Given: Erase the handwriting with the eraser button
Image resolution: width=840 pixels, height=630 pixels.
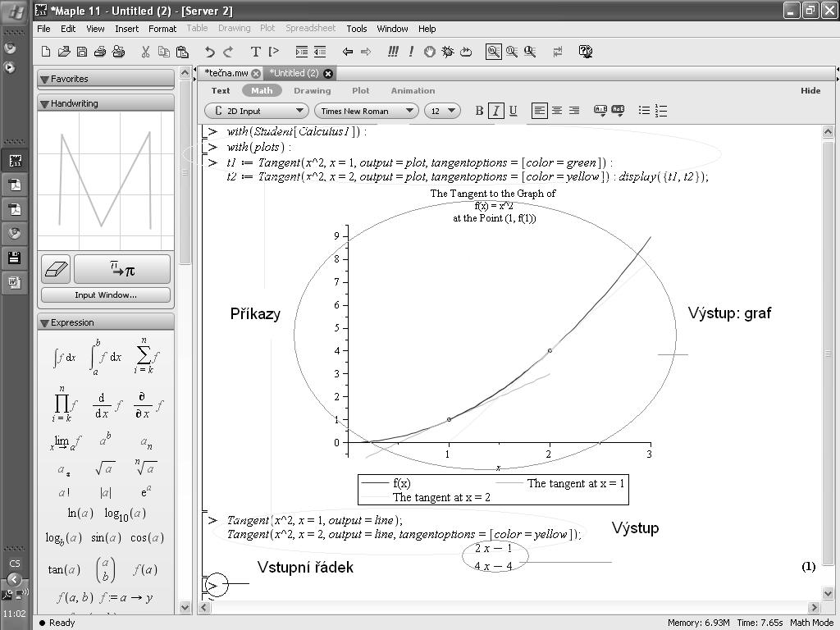Looking at the screenshot, I should click(x=56, y=269).
